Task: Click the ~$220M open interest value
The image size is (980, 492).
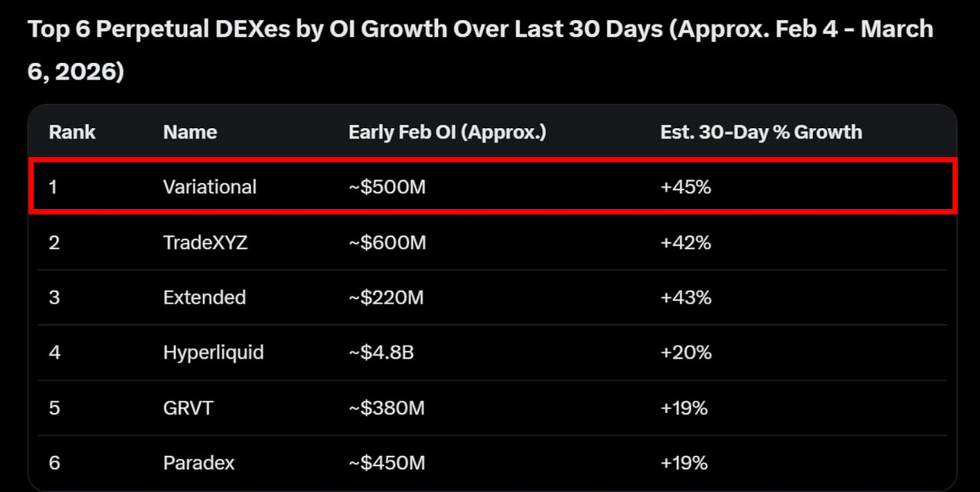Action: tap(386, 297)
